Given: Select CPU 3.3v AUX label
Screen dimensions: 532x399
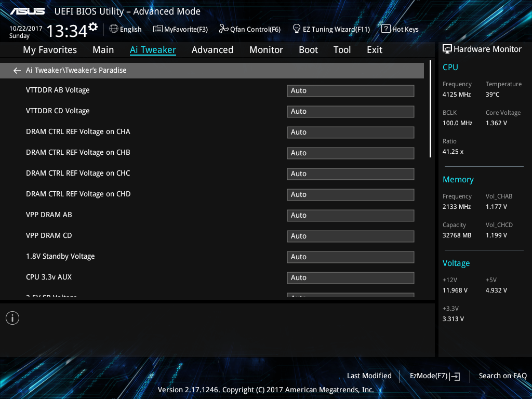Looking at the screenshot, I should 49,277.
